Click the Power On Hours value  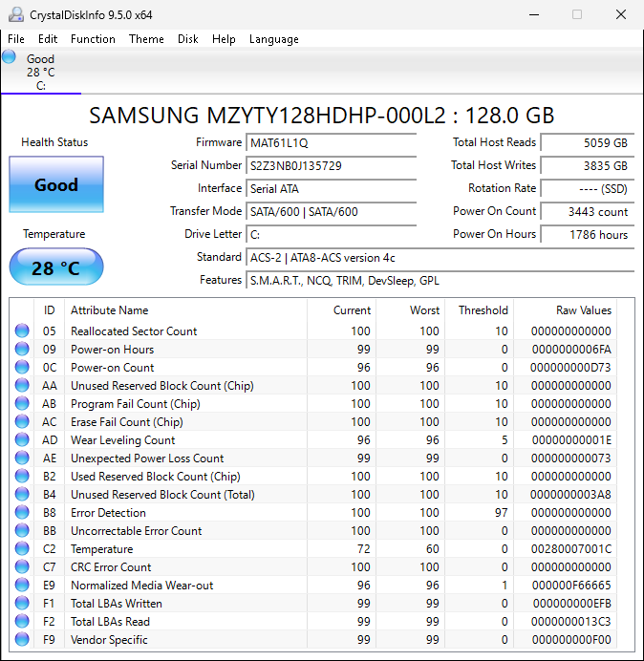tap(588, 234)
